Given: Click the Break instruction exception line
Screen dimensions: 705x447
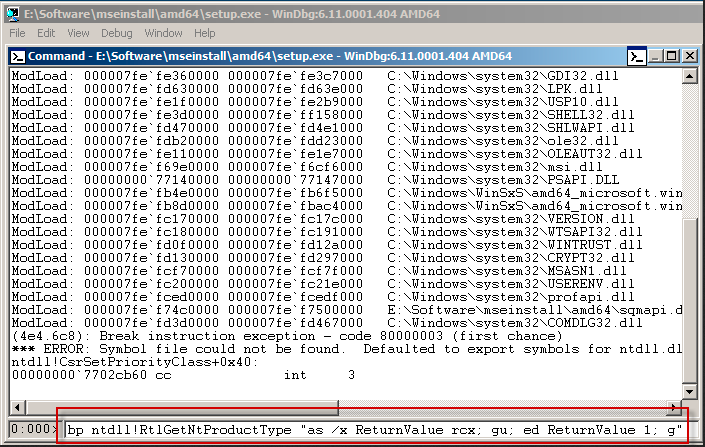Looking at the screenshot, I should click(x=287, y=336).
